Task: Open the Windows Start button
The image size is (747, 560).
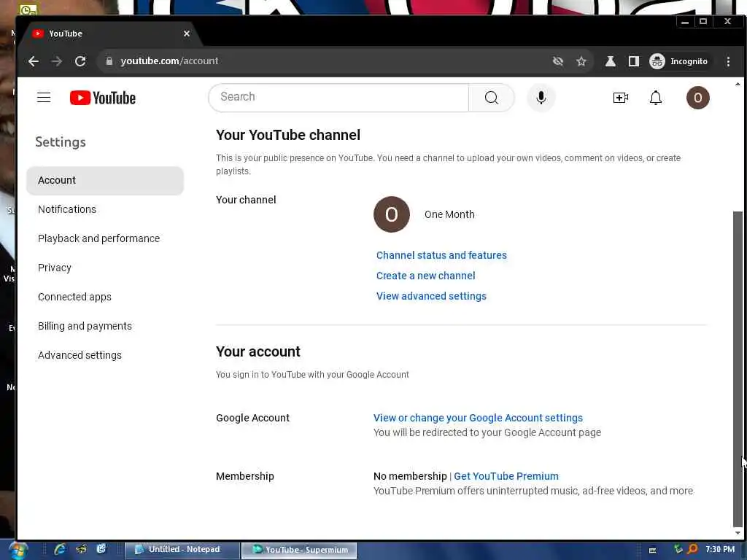Action: 18,550
